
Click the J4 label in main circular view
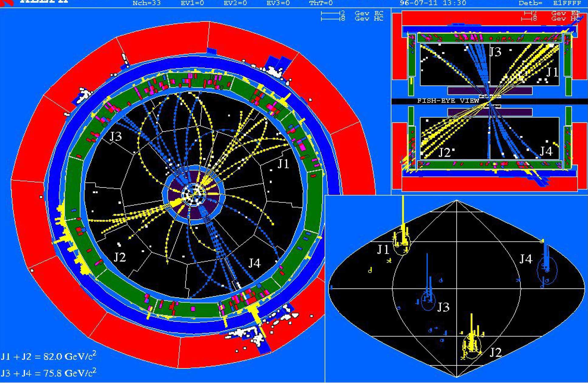(254, 263)
